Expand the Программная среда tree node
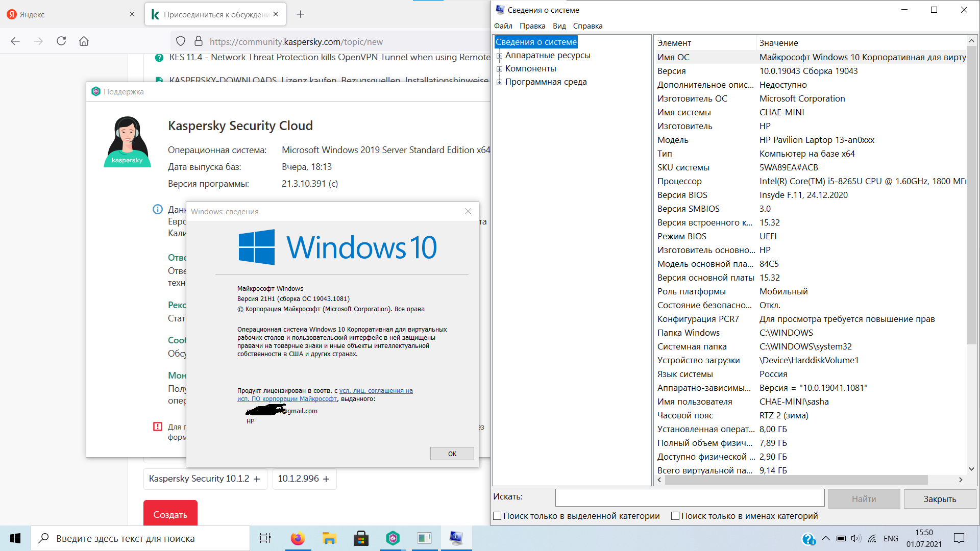This screenshot has height=551, width=980. coord(500,82)
